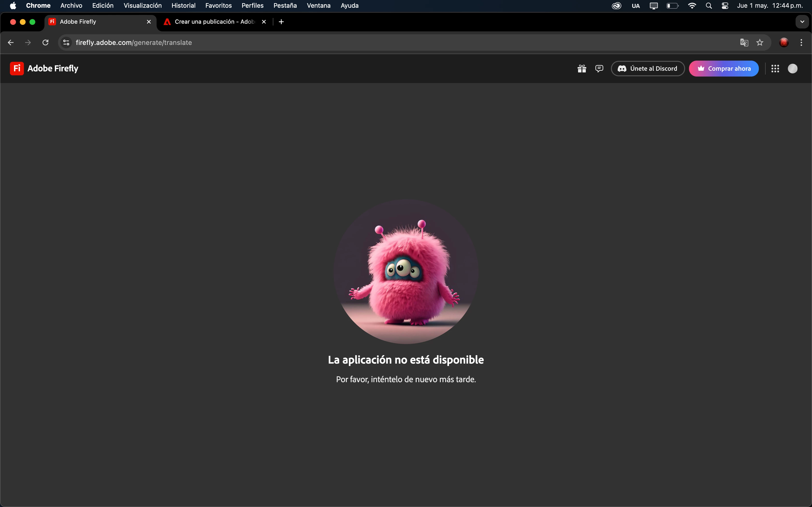Click the Adobe Firefly logo icon
Viewport: 812px width, 507px height.
pyautogui.click(x=17, y=68)
